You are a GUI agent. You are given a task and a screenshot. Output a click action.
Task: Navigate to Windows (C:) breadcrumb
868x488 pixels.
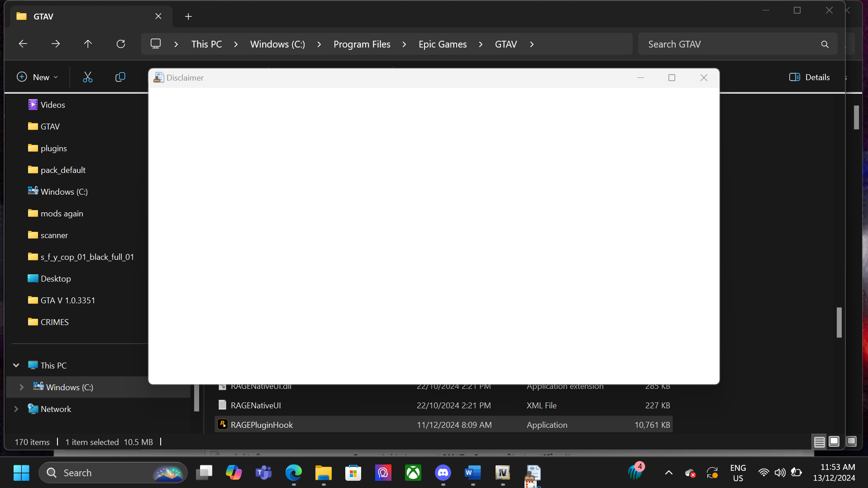[277, 44]
